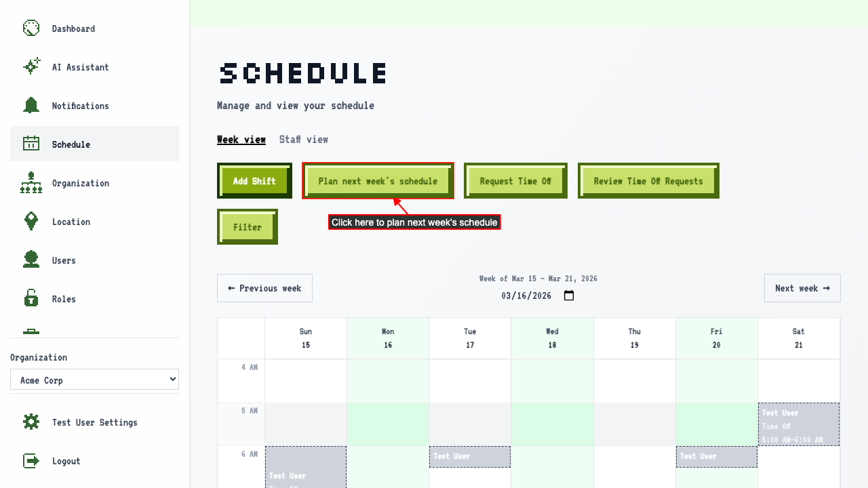Click Plan next week's schedule button
The height and width of the screenshot is (488, 868).
tap(378, 181)
